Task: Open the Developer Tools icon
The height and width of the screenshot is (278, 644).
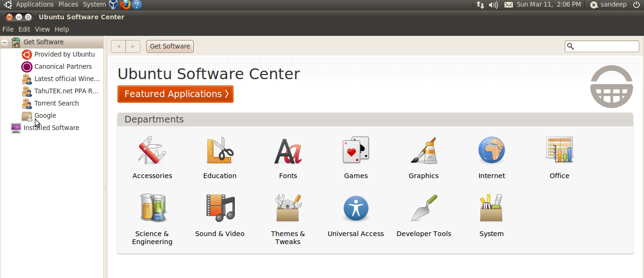Action: [x=424, y=208]
